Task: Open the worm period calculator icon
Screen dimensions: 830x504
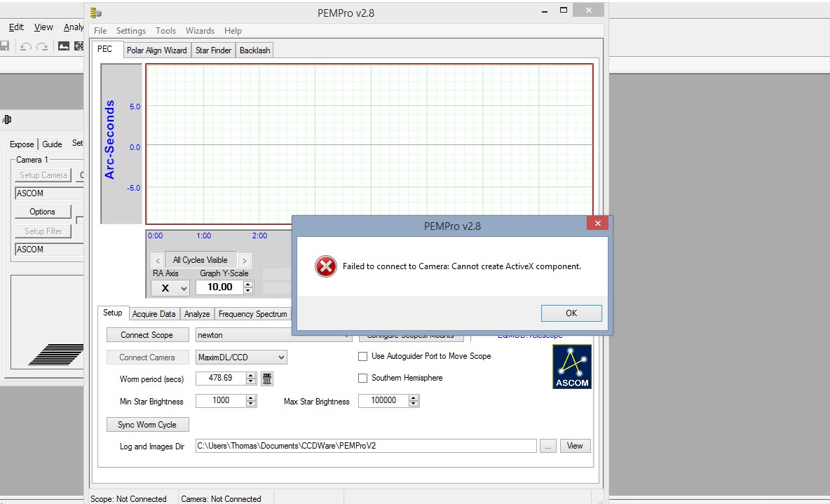Action: (267, 378)
